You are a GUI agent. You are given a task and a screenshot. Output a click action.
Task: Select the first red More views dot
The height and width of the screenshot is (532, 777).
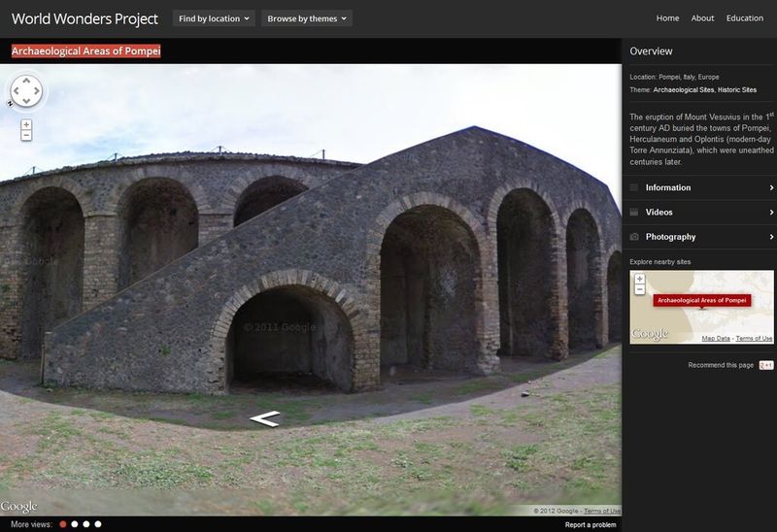63,524
